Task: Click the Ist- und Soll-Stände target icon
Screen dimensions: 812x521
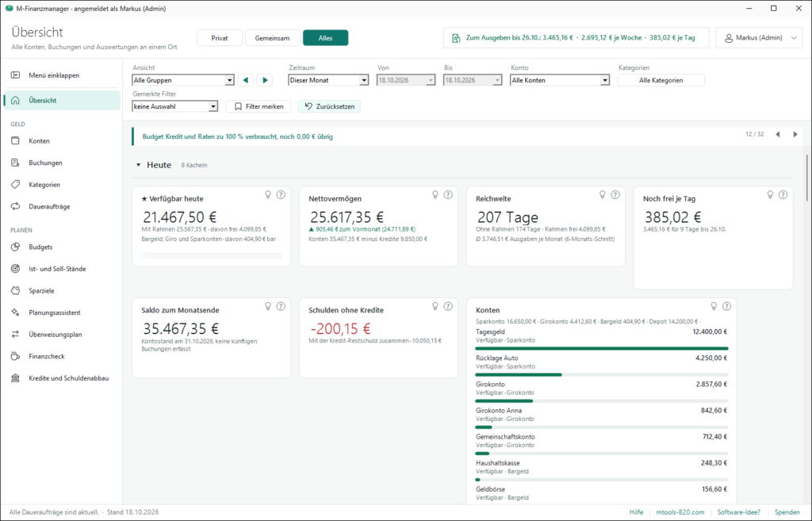Action: click(x=16, y=269)
